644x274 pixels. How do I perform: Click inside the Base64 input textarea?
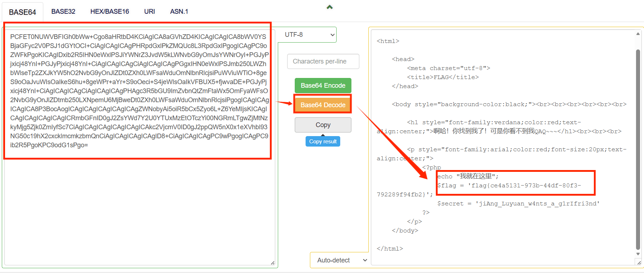tap(139, 147)
